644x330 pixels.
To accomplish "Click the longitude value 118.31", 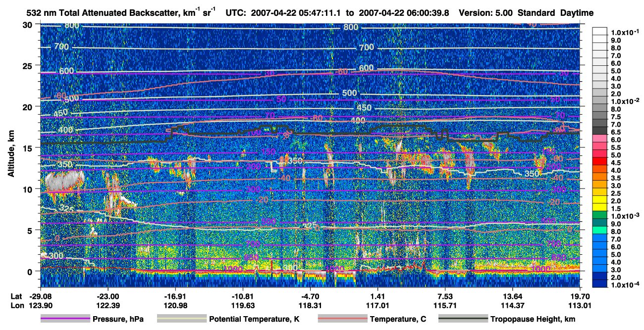I will (310, 305).
